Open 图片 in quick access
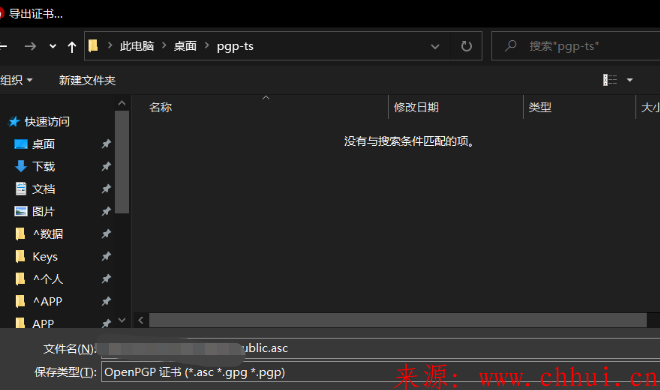 tap(43, 211)
